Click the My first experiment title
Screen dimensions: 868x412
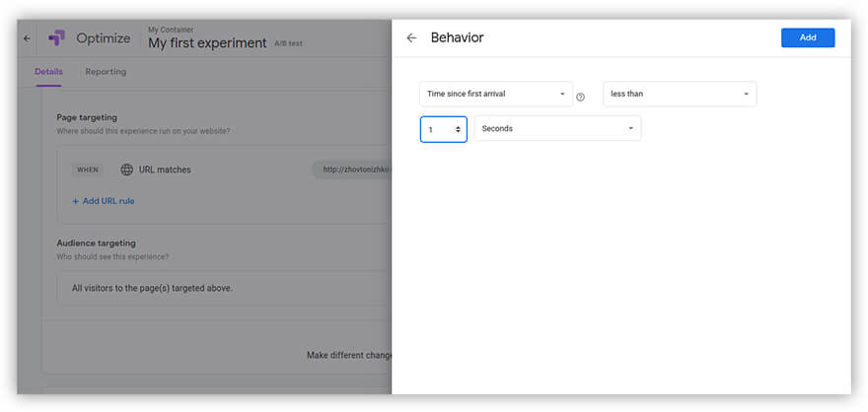pos(207,43)
